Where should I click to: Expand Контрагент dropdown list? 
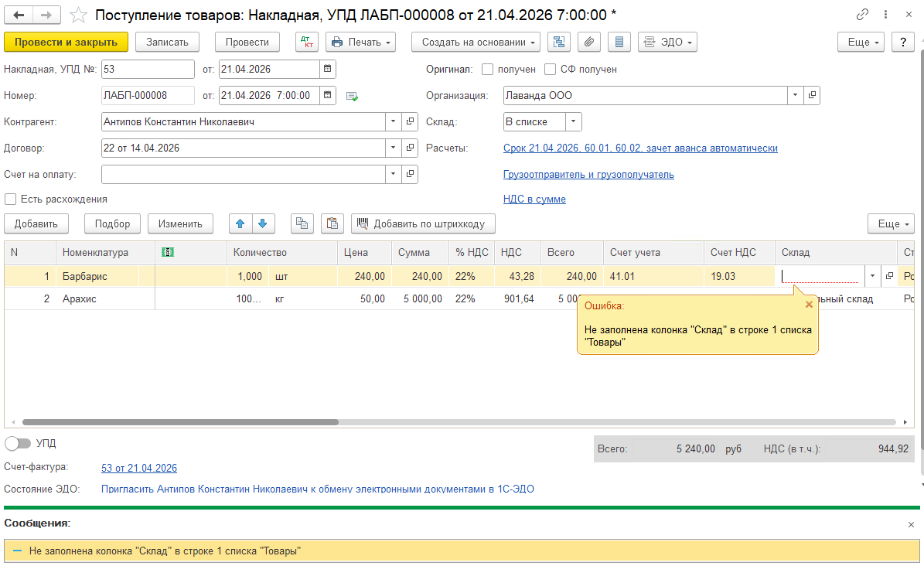pyautogui.click(x=394, y=121)
